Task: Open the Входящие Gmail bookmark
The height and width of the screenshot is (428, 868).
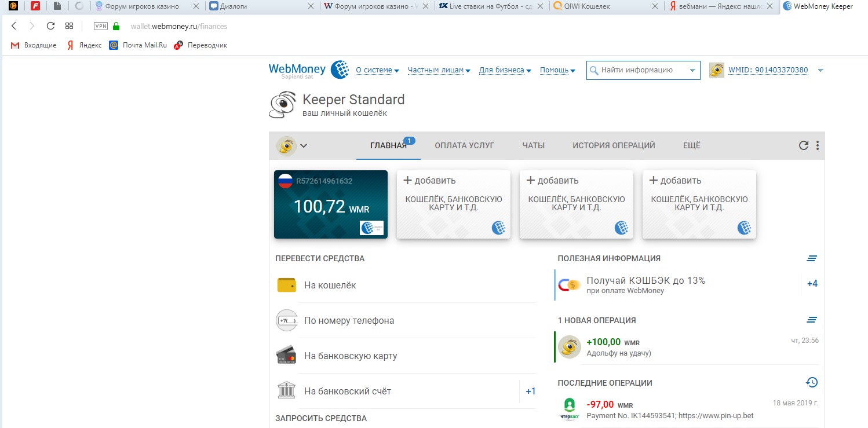Action: tap(34, 45)
